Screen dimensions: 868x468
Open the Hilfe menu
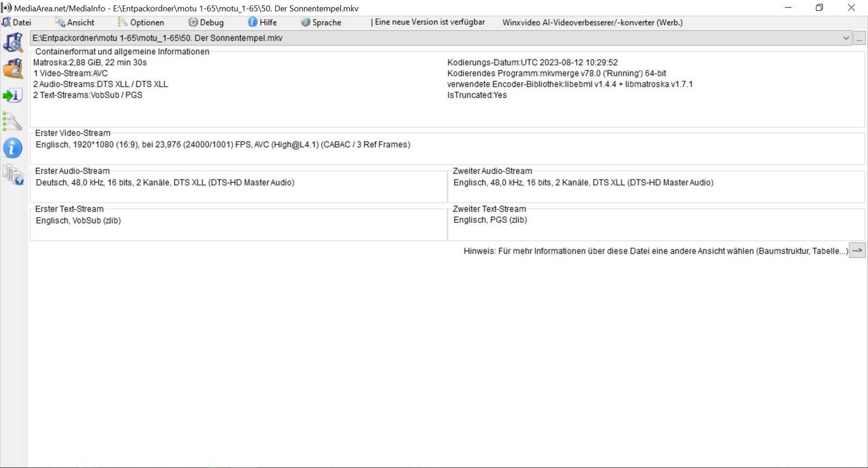(262, 22)
